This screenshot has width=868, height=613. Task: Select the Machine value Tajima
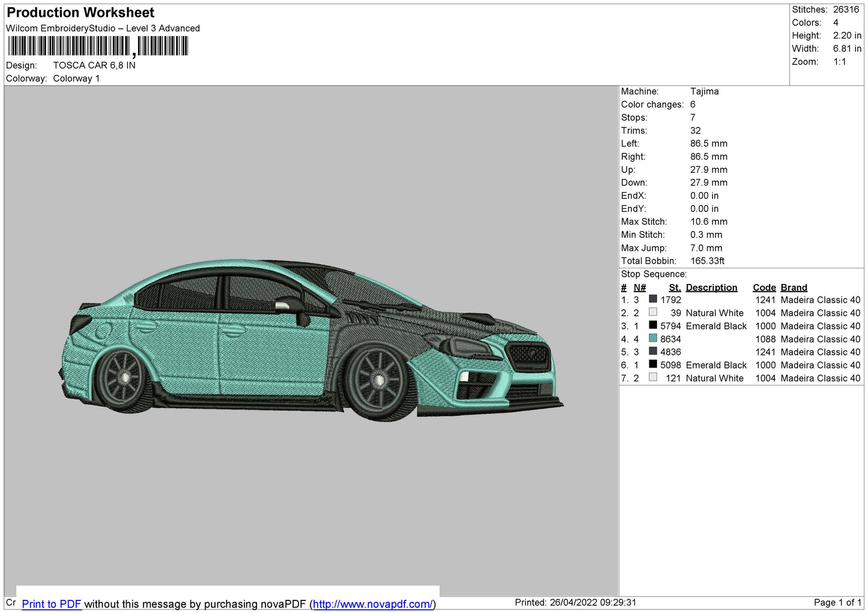point(705,91)
